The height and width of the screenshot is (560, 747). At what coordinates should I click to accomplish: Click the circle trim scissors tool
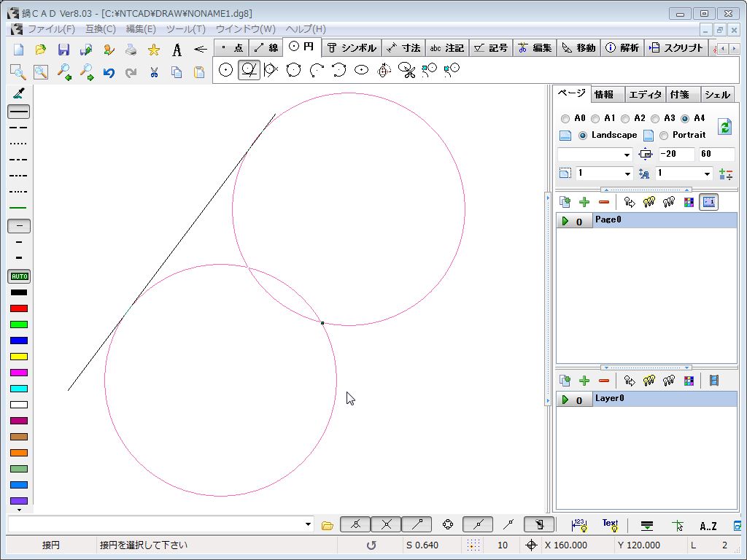point(406,70)
